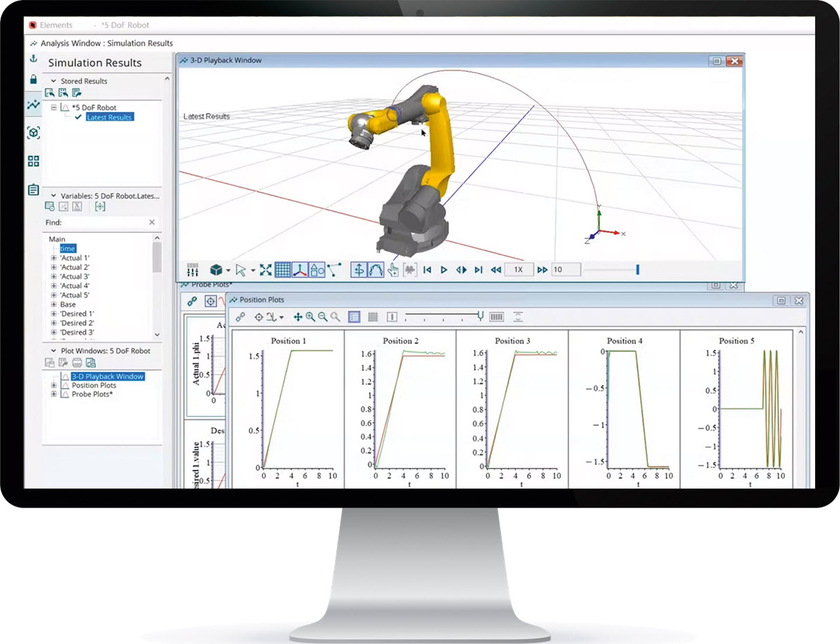Increase playback speed with fast-forward arrows
840x644 pixels.
coord(542,270)
